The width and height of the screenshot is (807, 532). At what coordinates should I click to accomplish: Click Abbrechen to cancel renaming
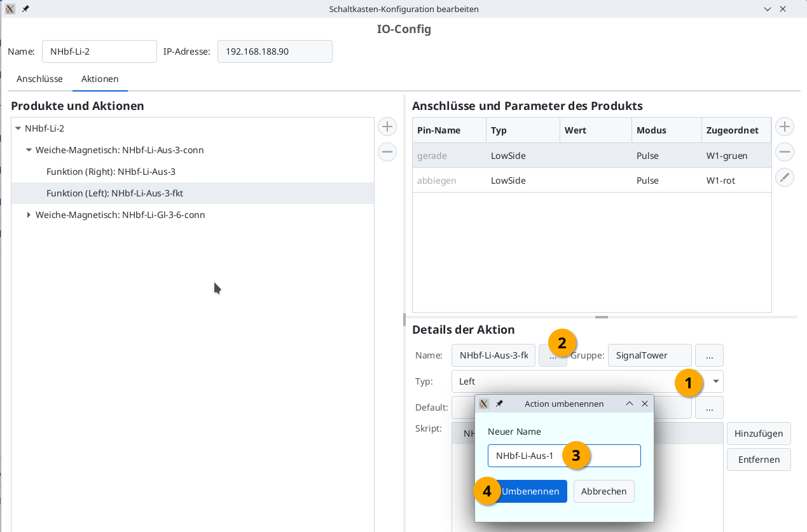604,491
